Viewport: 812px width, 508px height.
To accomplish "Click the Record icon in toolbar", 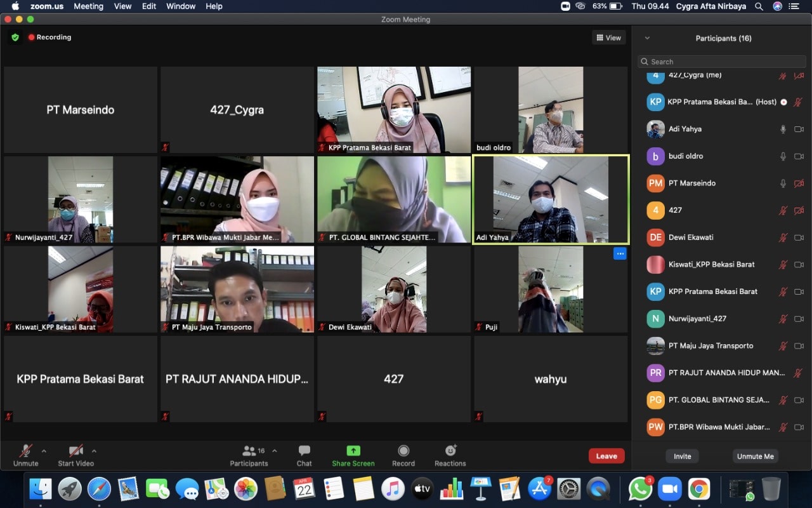I will [x=403, y=451].
